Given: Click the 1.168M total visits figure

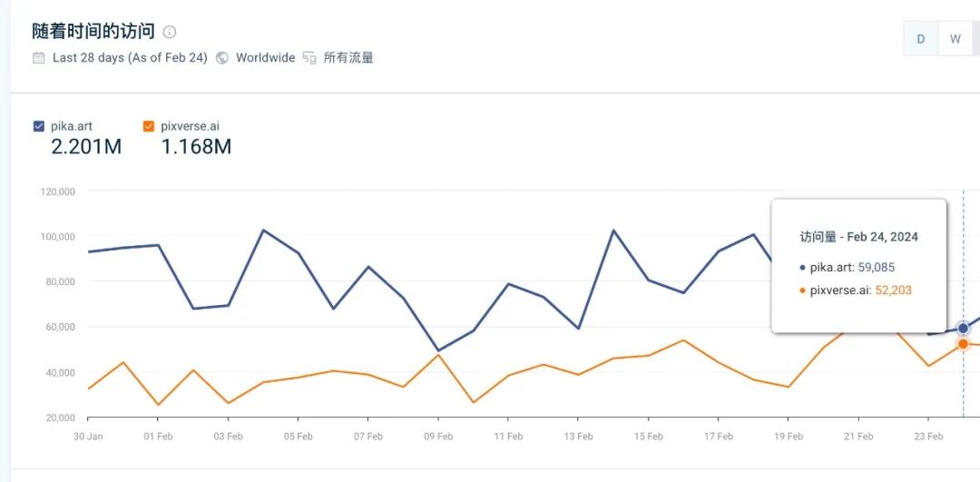Looking at the screenshot, I should pos(196,146).
